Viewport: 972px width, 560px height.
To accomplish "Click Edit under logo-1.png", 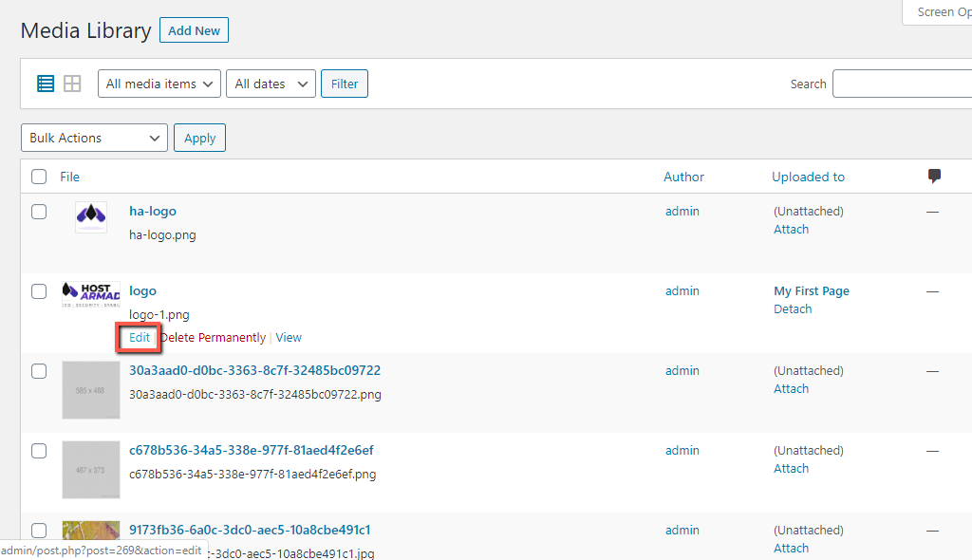I will tap(140, 337).
